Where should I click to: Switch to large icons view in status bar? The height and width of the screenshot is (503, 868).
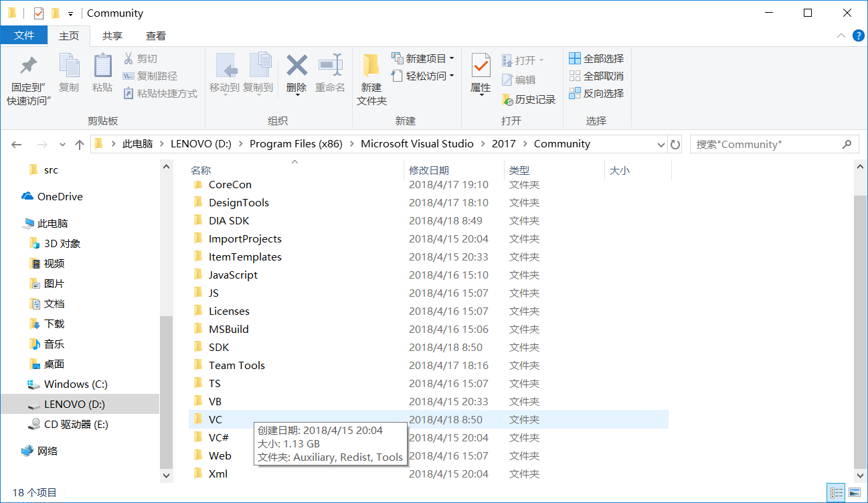[854, 492]
